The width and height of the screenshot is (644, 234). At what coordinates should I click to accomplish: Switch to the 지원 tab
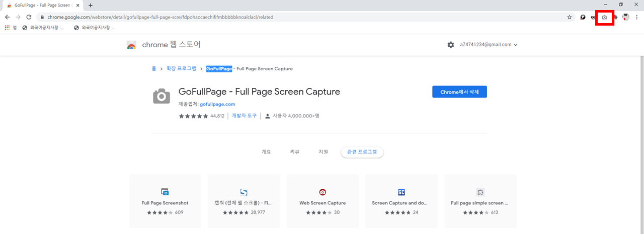tap(323, 152)
